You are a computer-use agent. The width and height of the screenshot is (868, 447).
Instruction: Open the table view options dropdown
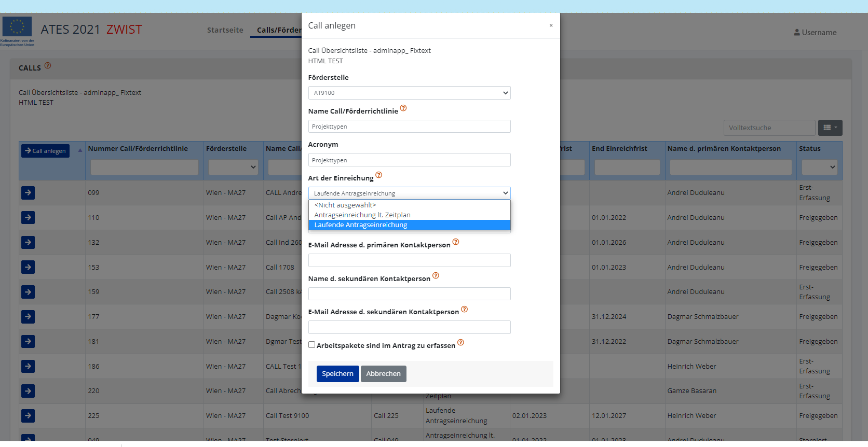tap(830, 128)
